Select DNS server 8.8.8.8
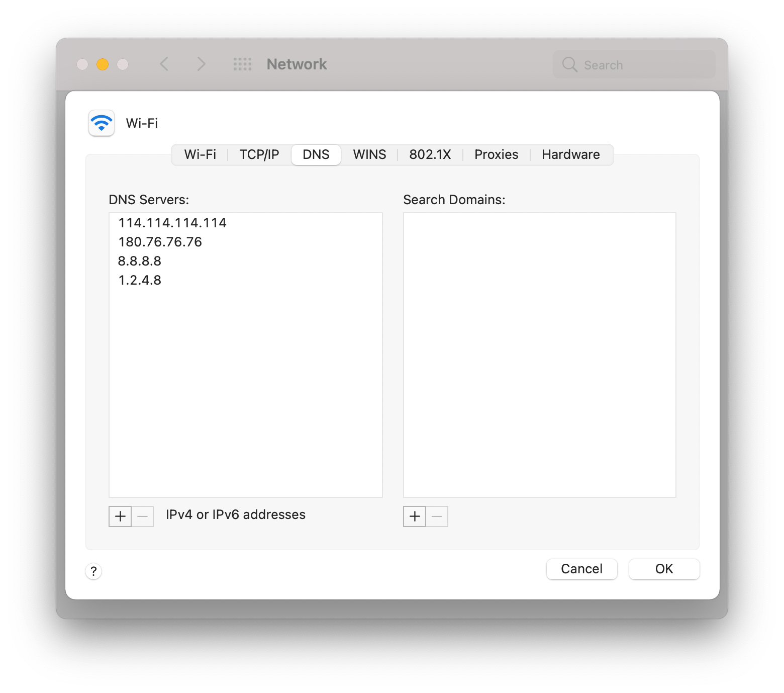 [246, 261]
